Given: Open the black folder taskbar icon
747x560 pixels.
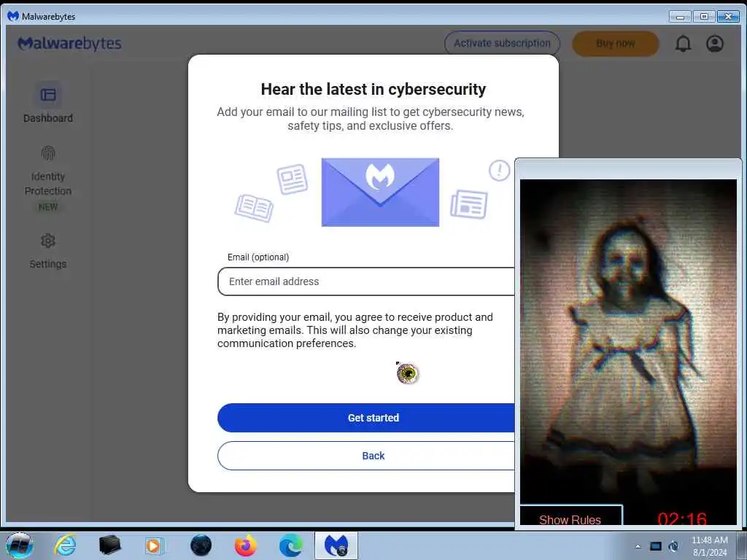Looking at the screenshot, I should click(x=110, y=545).
